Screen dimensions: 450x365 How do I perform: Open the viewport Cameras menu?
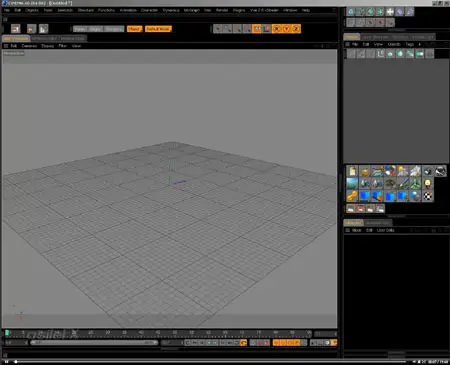29,46
